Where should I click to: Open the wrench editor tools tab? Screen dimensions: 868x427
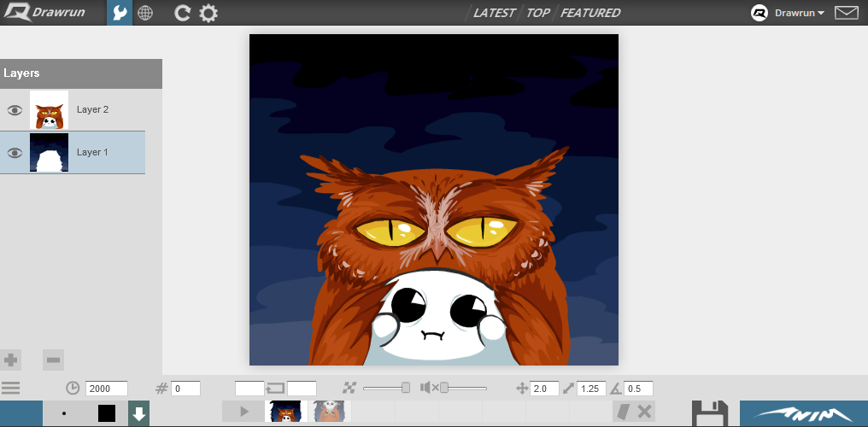pyautogui.click(x=120, y=13)
